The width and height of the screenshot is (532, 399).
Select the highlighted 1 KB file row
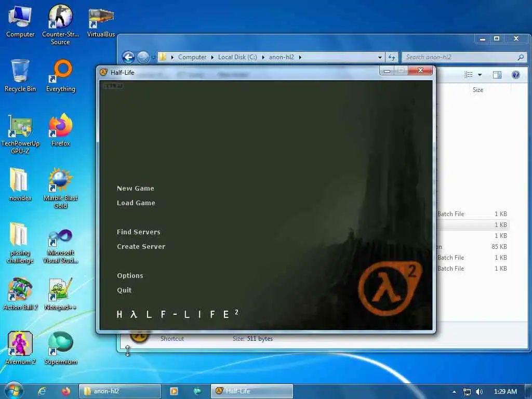tap(473, 224)
